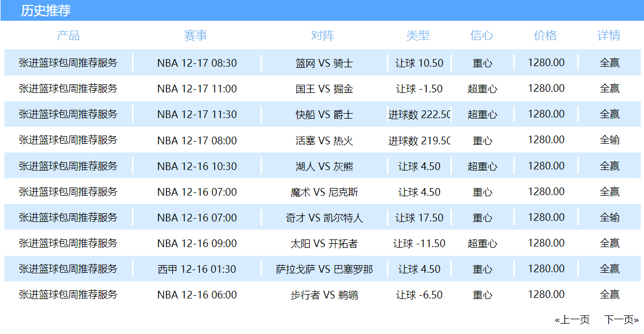Click type 让球 10.50
Viewport: 644px width, 334px height.
click(x=419, y=63)
